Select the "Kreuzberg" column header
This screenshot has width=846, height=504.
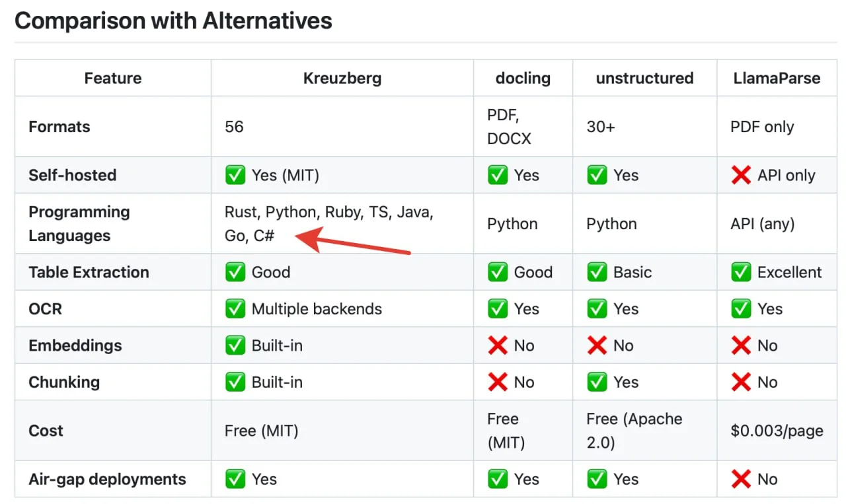point(342,79)
